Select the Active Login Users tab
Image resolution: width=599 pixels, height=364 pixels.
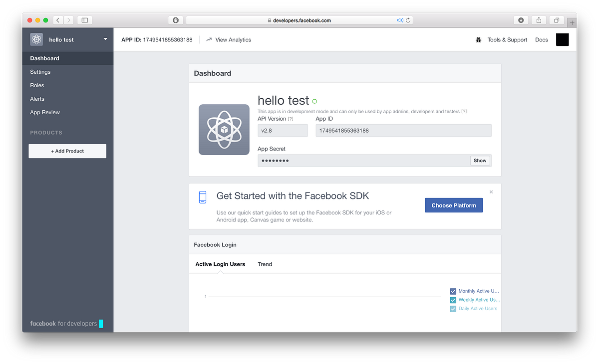click(x=220, y=264)
